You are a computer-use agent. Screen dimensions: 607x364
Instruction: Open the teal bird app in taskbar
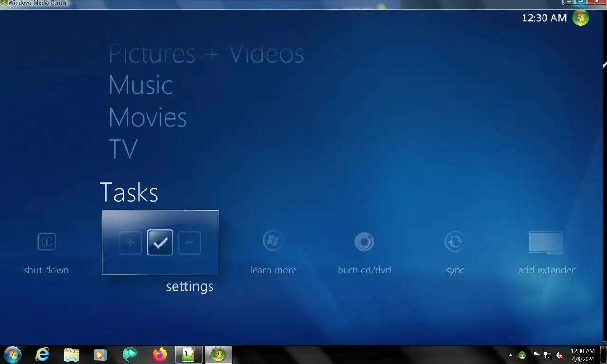pyautogui.click(x=130, y=355)
